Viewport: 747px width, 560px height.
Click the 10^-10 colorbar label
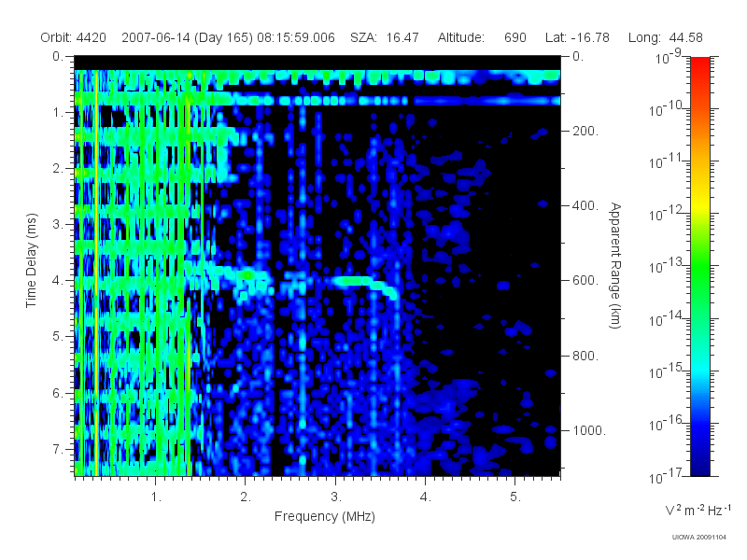pos(667,109)
